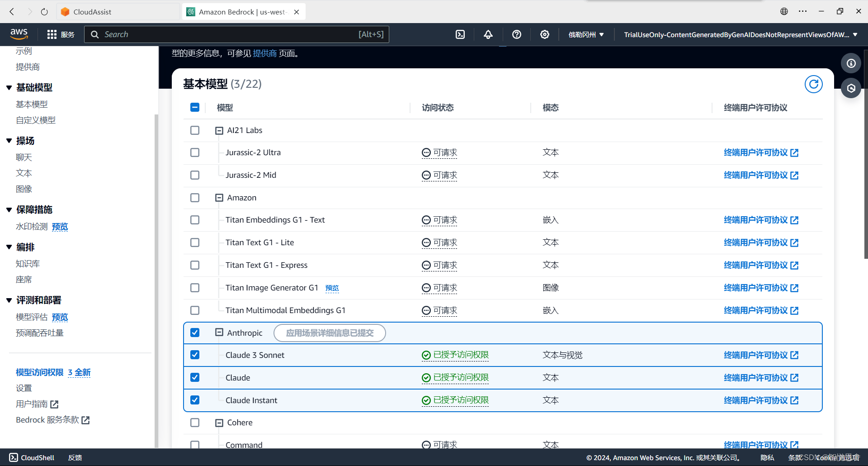Open the info panel circle icon
Image resolution: width=868 pixels, height=466 pixels.
(851, 63)
